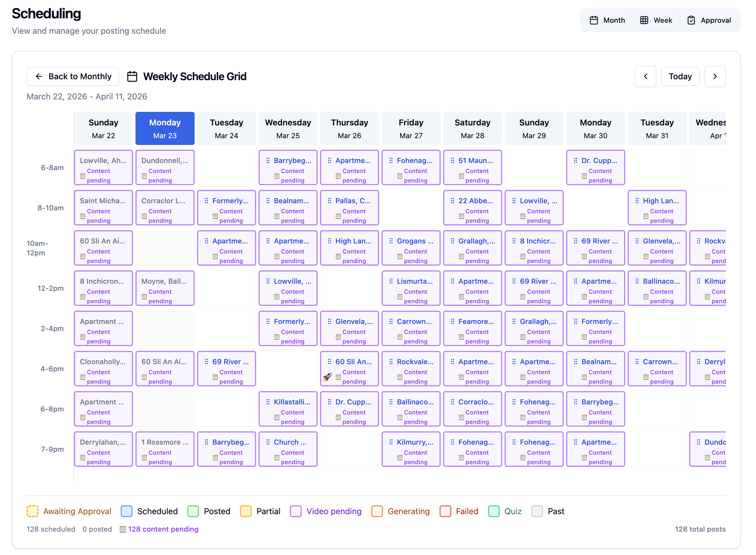This screenshot has width=756, height=555.
Task: Select the Grogans card on Friday morning
Action: (x=411, y=248)
